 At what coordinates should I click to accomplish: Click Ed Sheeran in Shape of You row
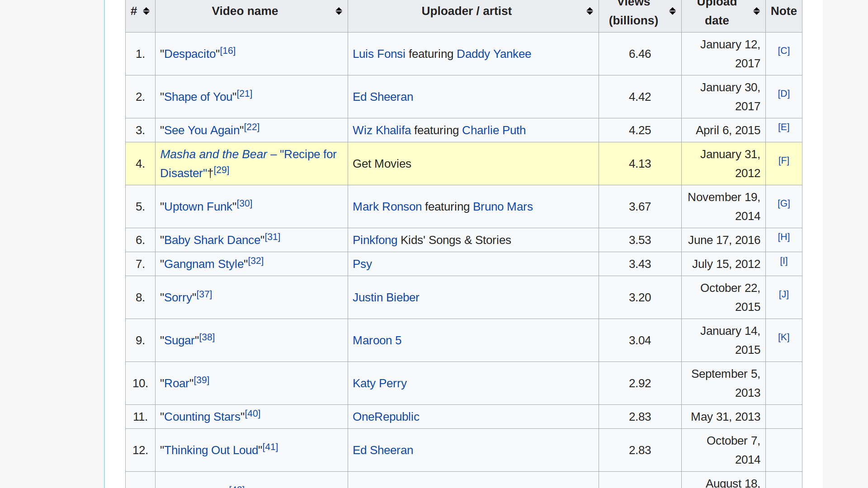coord(383,97)
